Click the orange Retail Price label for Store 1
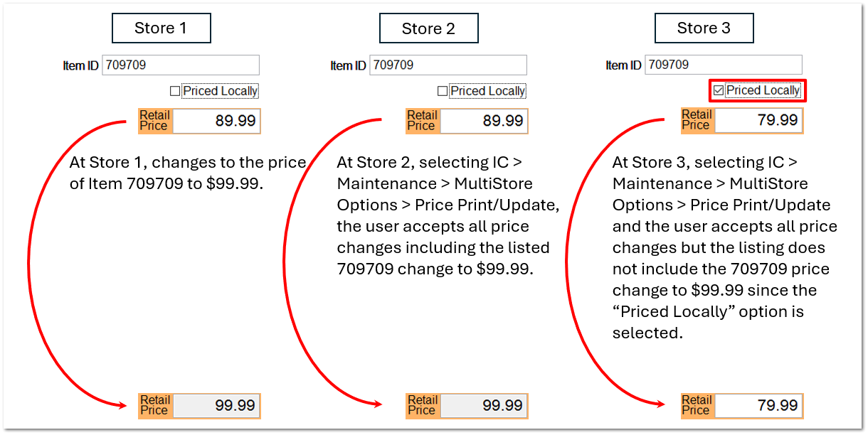Screen dimensions: 868x435 coord(155,121)
